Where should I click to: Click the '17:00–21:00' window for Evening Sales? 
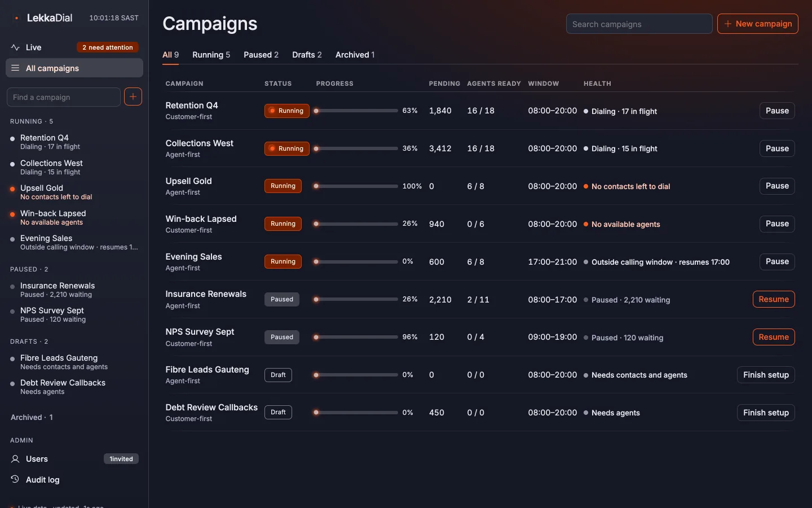(x=552, y=262)
